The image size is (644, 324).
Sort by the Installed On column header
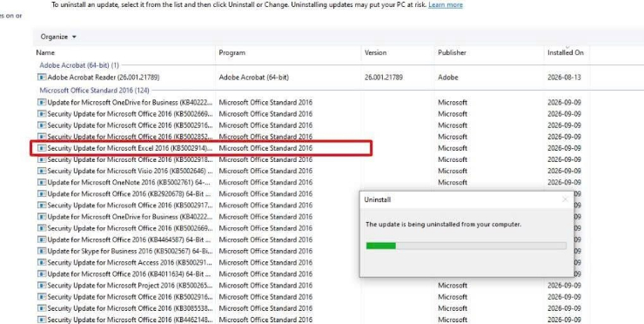tap(565, 52)
